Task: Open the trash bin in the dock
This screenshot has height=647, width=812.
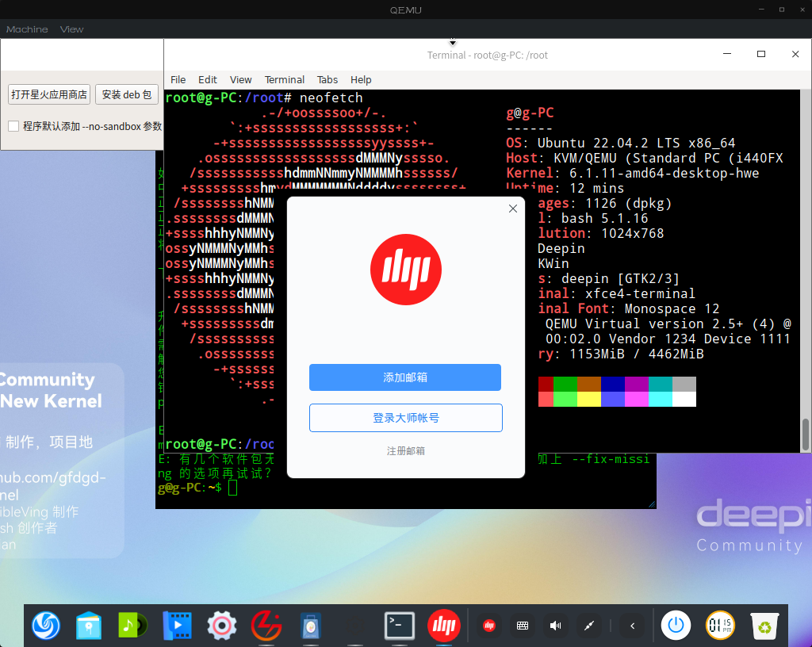Action: 764,626
